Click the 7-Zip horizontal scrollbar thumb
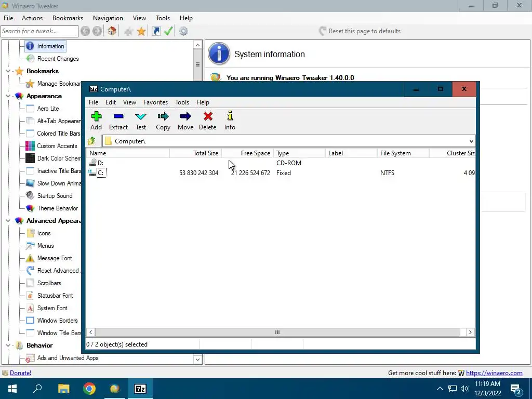532x399 pixels. click(x=277, y=332)
